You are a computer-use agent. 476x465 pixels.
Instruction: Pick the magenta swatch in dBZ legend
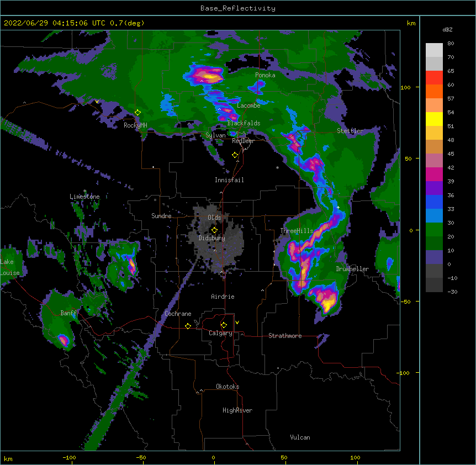(x=434, y=174)
